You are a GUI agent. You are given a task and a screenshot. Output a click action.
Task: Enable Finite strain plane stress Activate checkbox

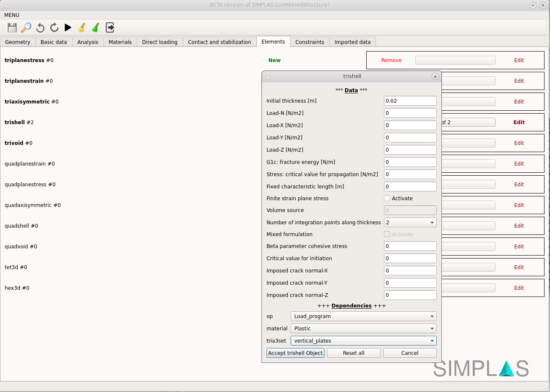pyautogui.click(x=387, y=198)
